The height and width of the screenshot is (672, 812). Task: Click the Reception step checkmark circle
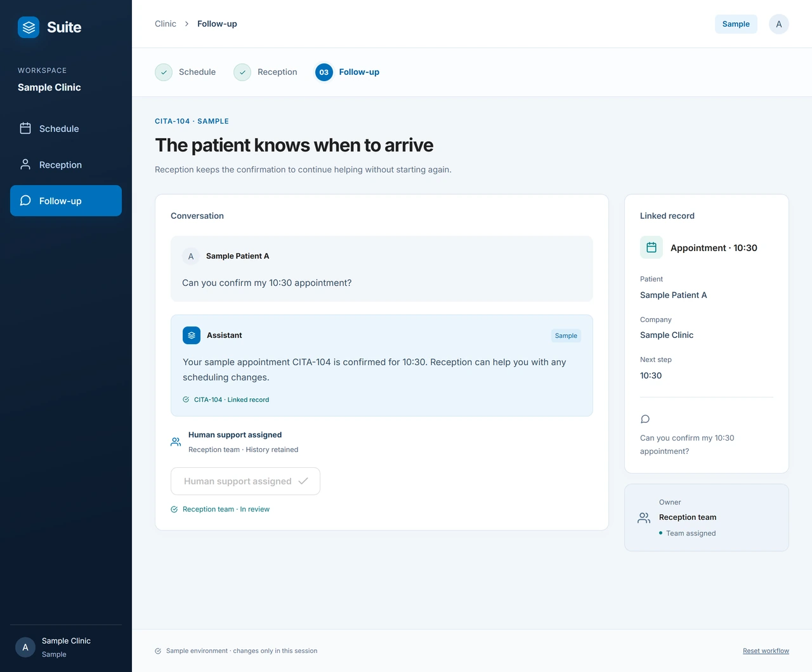point(242,72)
